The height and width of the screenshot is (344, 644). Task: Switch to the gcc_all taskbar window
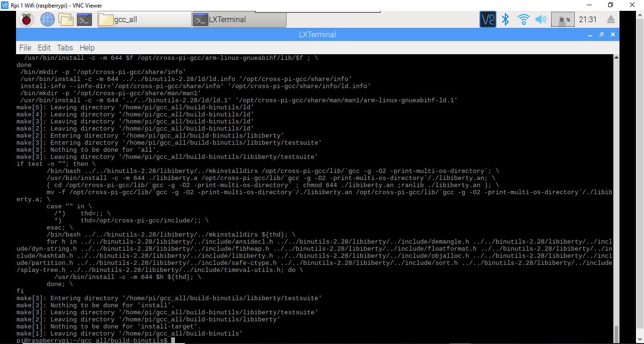coord(144,19)
